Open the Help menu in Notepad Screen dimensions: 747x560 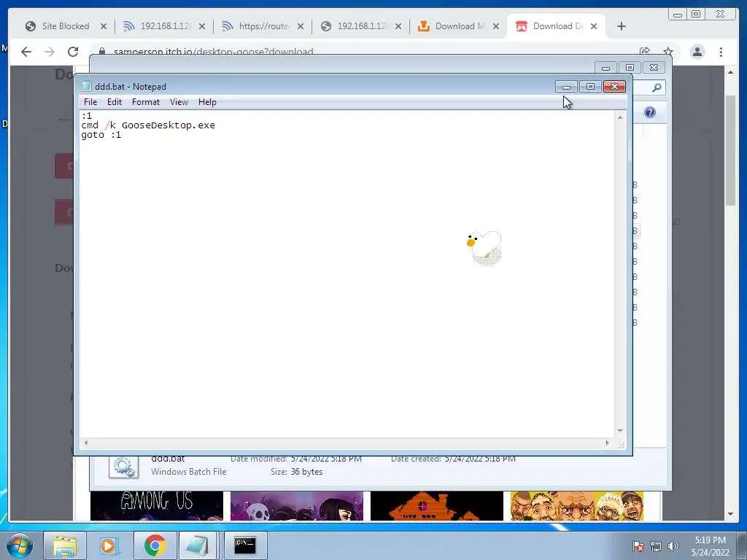coord(207,102)
